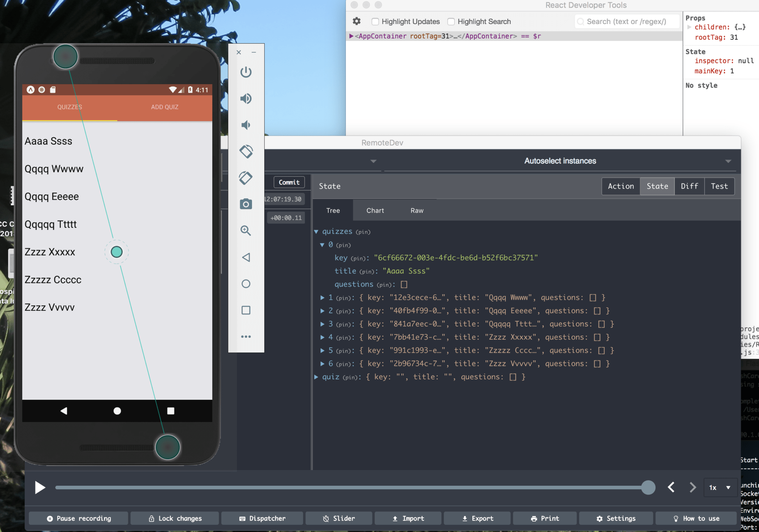Click the emulator volume up icon

[246, 99]
